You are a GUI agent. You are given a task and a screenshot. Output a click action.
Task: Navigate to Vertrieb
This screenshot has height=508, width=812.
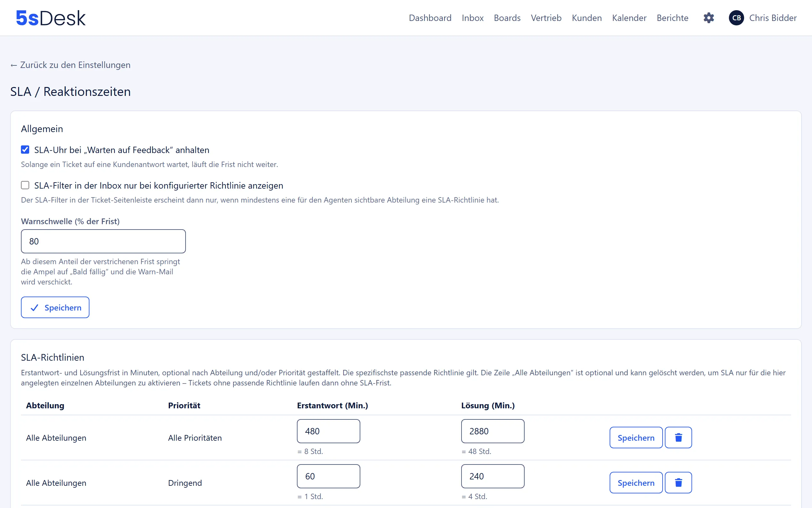click(x=546, y=18)
